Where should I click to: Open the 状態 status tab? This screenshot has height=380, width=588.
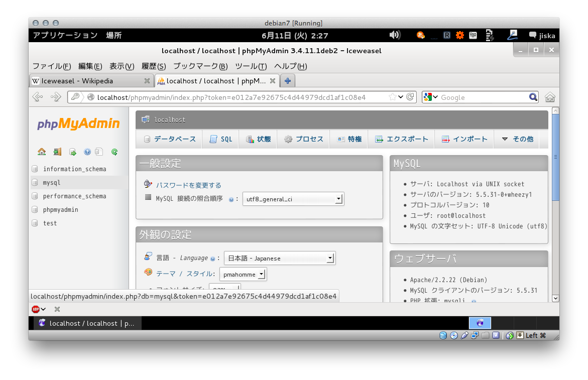pyautogui.click(x=258, y=139)
